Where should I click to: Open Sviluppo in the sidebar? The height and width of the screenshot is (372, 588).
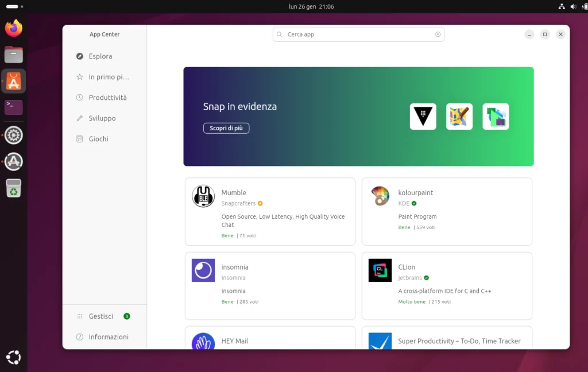[101, 118]
